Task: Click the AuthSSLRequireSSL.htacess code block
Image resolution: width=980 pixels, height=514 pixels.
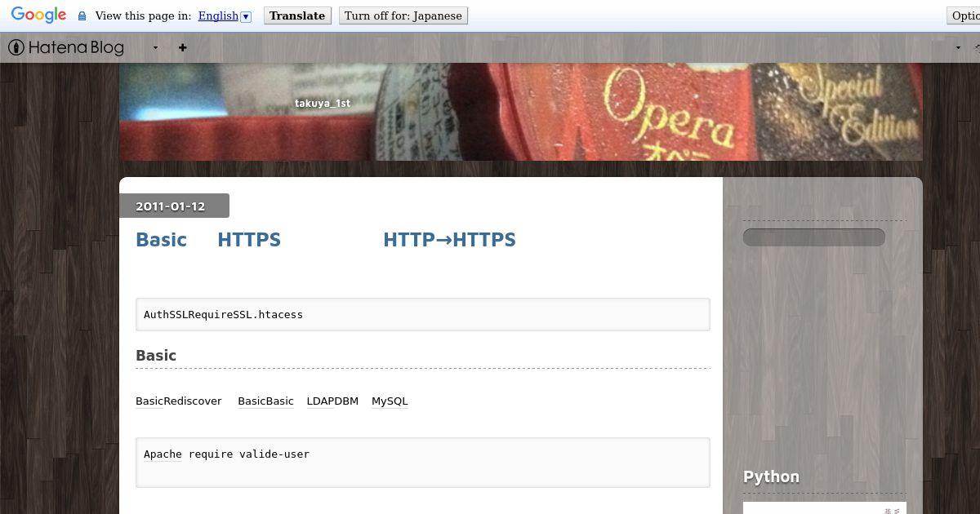Action: 423,314
